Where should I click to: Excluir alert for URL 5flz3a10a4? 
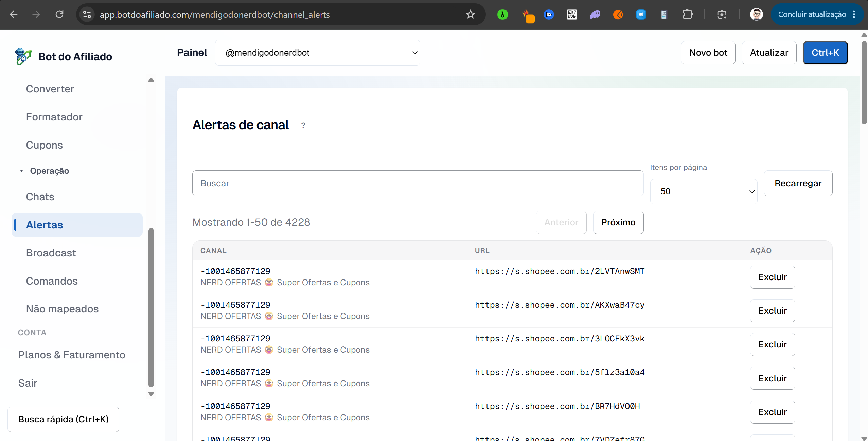(x=773, y=378)
